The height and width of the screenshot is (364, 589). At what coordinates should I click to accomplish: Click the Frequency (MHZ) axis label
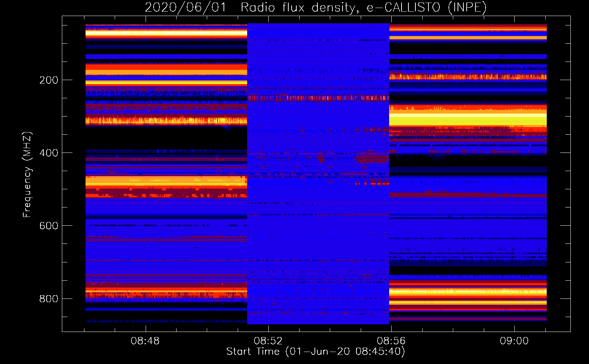27,175
